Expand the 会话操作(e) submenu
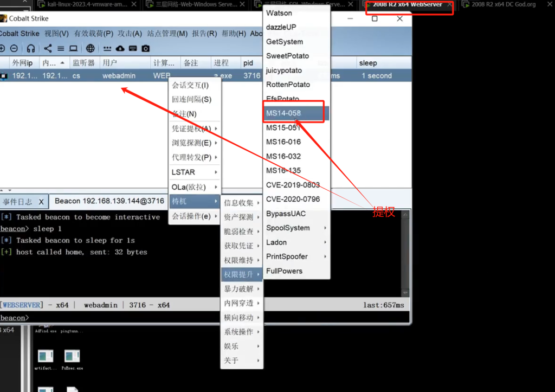The image size is (555, 392). point(195,216)
